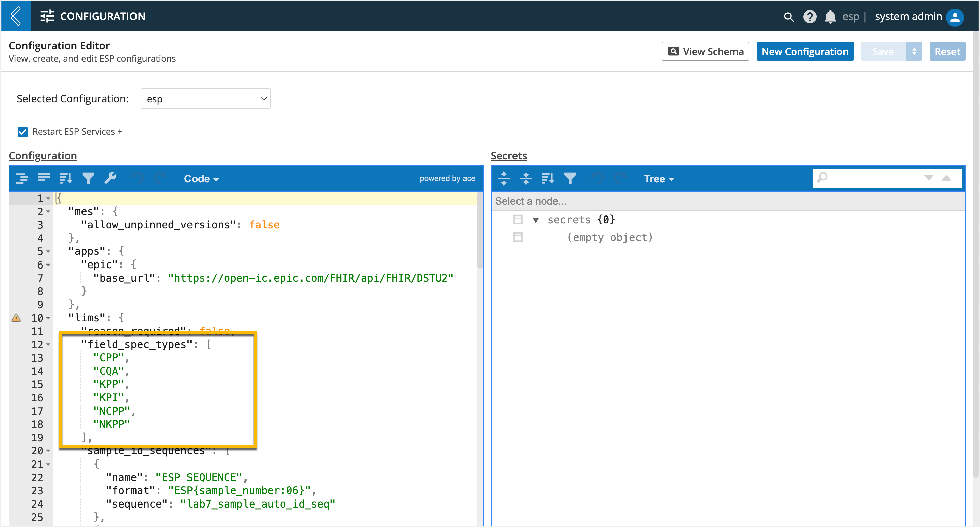Click the lab7_sample_auto_id_seq sequence value
This screenshot has width=980, height=527.
point(258,504)
